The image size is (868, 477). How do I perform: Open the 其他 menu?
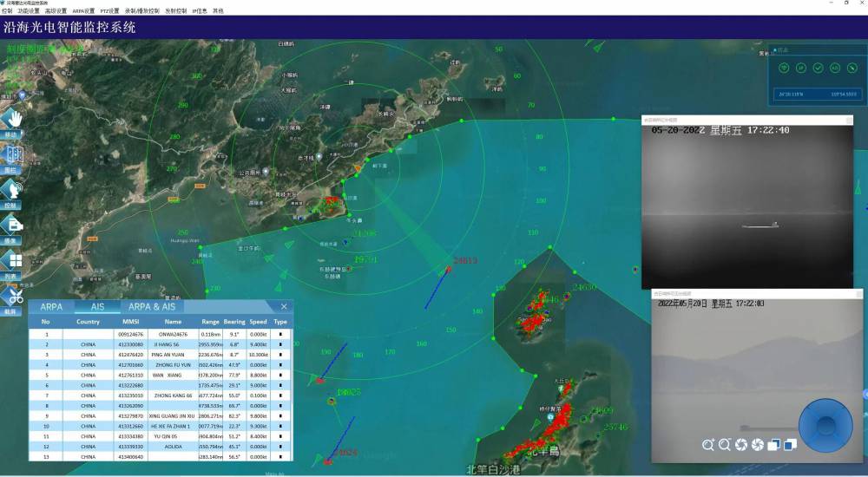point(218,10)
